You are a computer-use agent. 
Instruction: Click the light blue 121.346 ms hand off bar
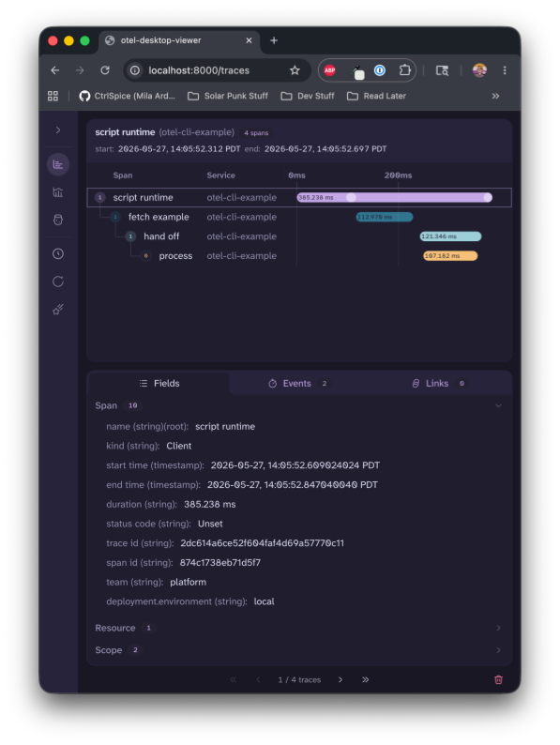pos(450,236)
